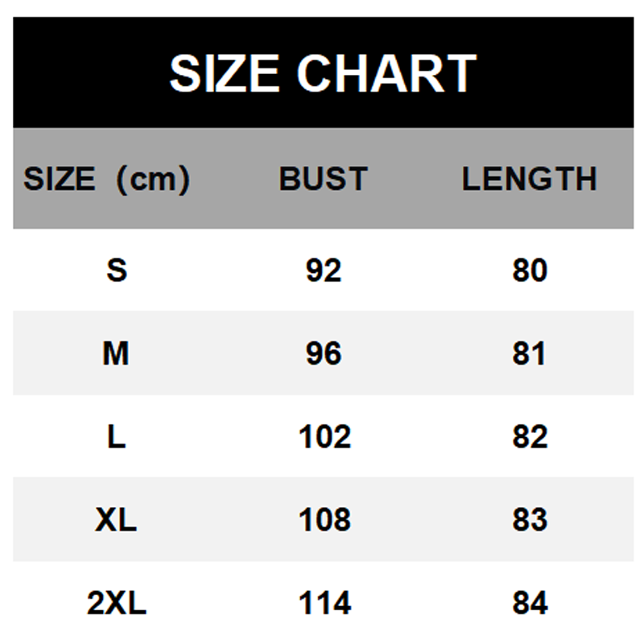Viewport: 644px width, 644px height.
Task: Select the M size cell
Action: tap(116, 353)
